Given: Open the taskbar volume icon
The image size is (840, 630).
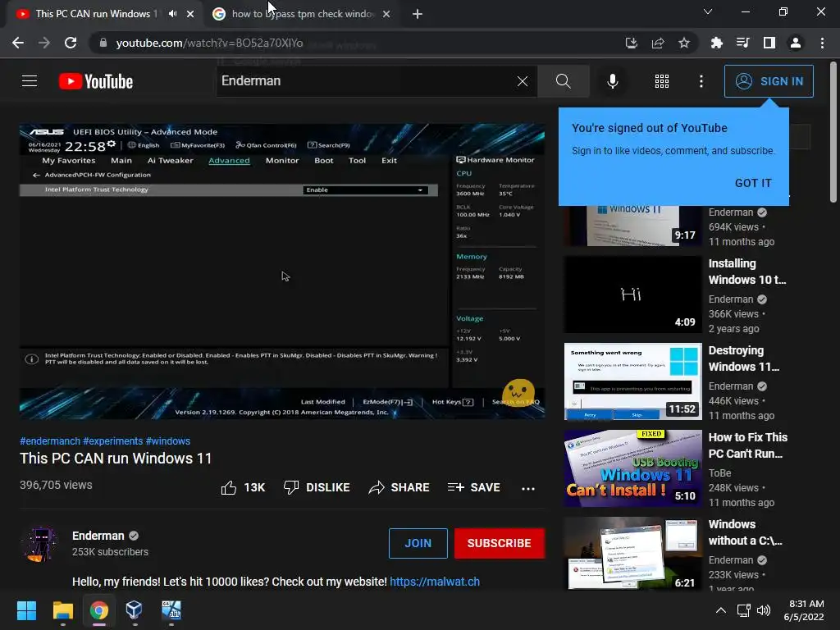Looking at the screenshot, I should (764, 610).
